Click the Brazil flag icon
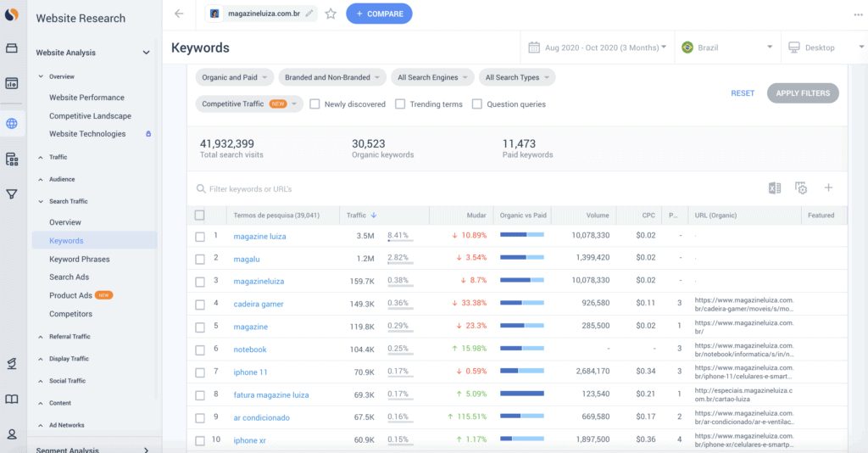868x453 pixels. tap(687, 48)
